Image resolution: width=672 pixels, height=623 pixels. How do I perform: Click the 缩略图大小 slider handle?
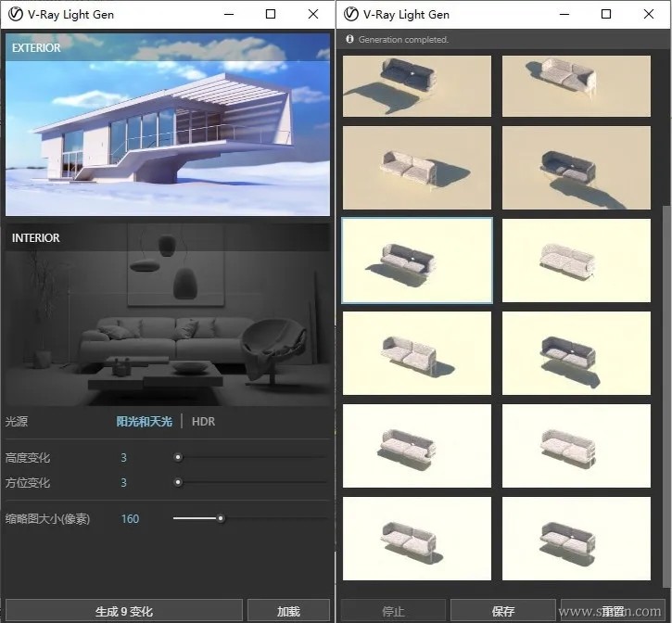[221, 519]
